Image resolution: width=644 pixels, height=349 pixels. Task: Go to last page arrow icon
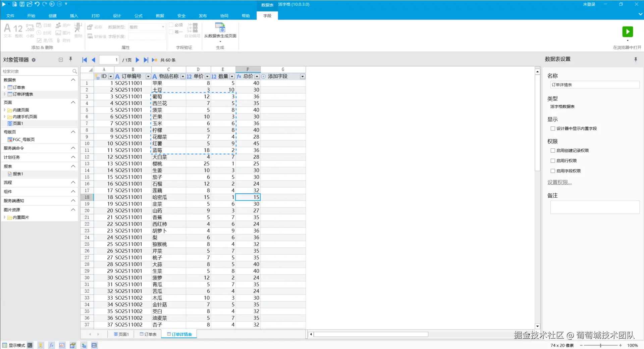(146, 60)
